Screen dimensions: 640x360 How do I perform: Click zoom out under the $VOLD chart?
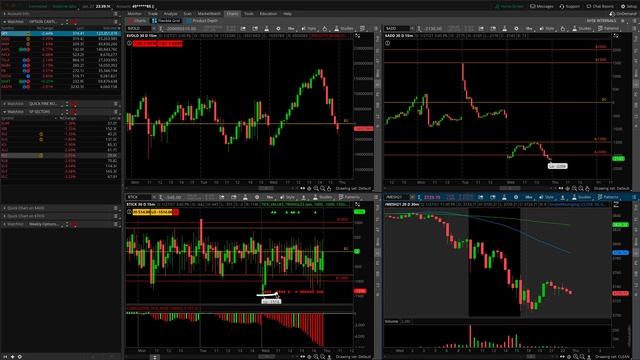[322, 189]
